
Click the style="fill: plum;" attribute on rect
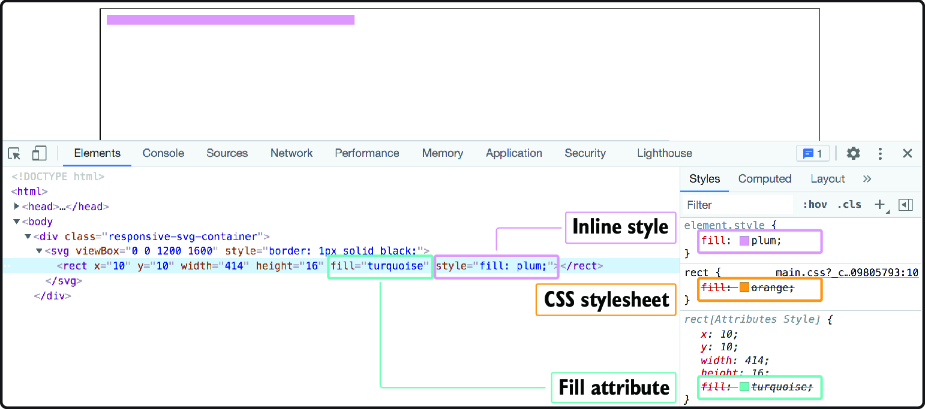point(494,266)
